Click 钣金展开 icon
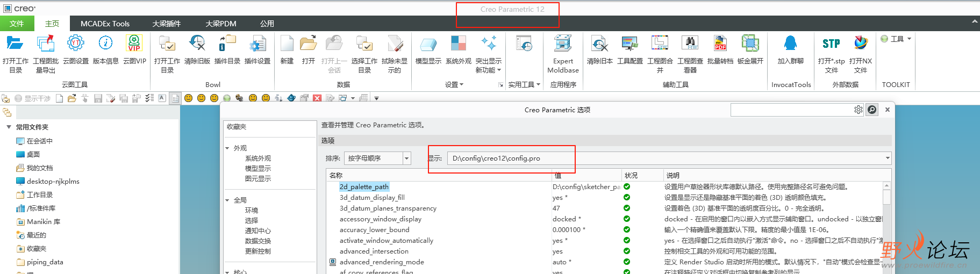 750,44
